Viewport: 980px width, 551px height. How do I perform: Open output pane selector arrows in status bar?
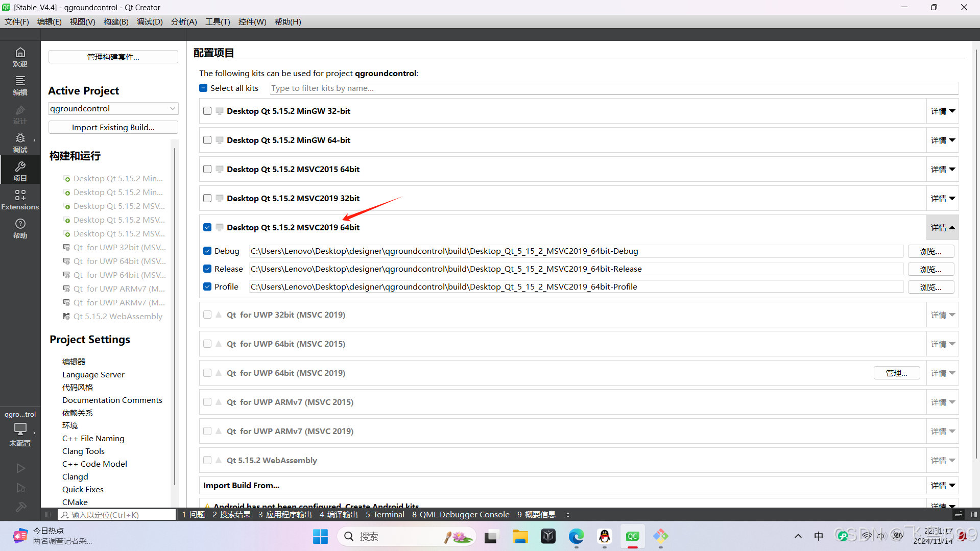point(568,515)
